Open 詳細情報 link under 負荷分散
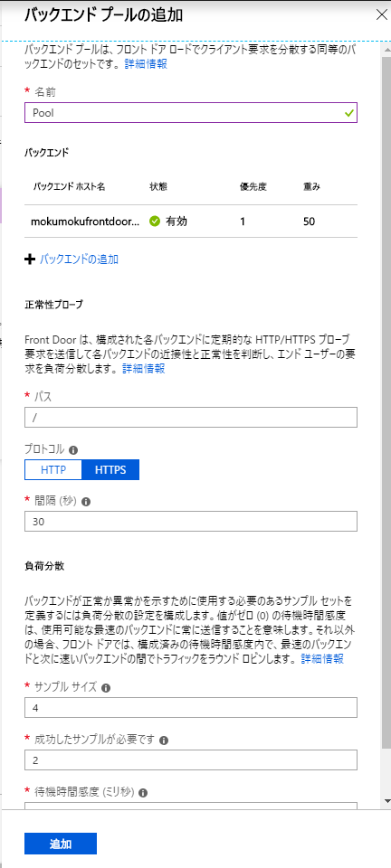This screenshot has height=868, width=391. (322, 659)
